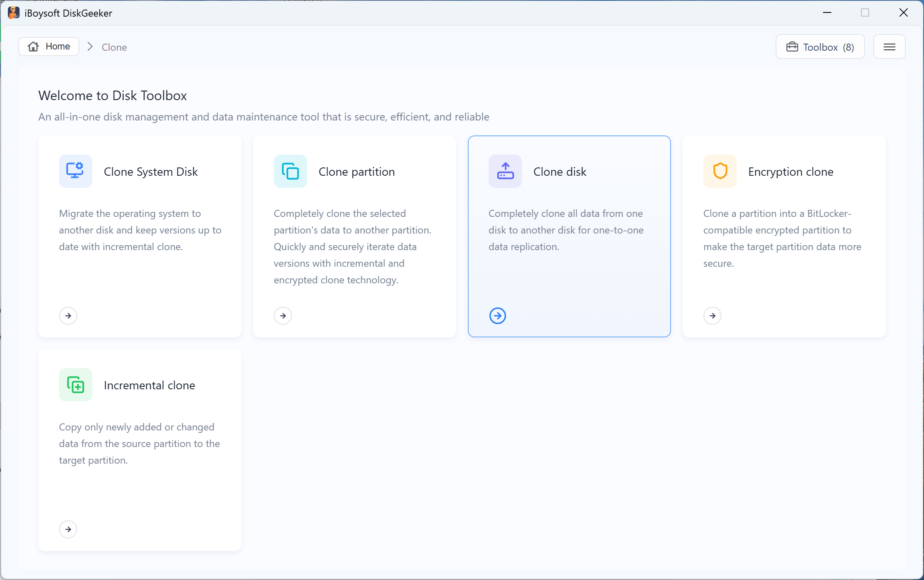Open Clone System Disk via its arrow button

(x=68, y=316)
